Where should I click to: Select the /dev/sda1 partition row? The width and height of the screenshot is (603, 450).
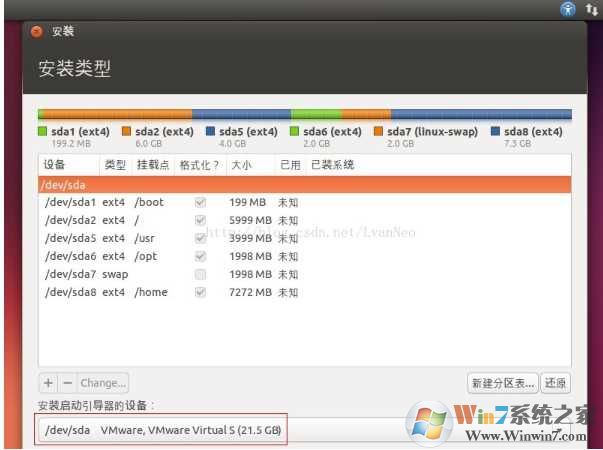coord(305,202)
